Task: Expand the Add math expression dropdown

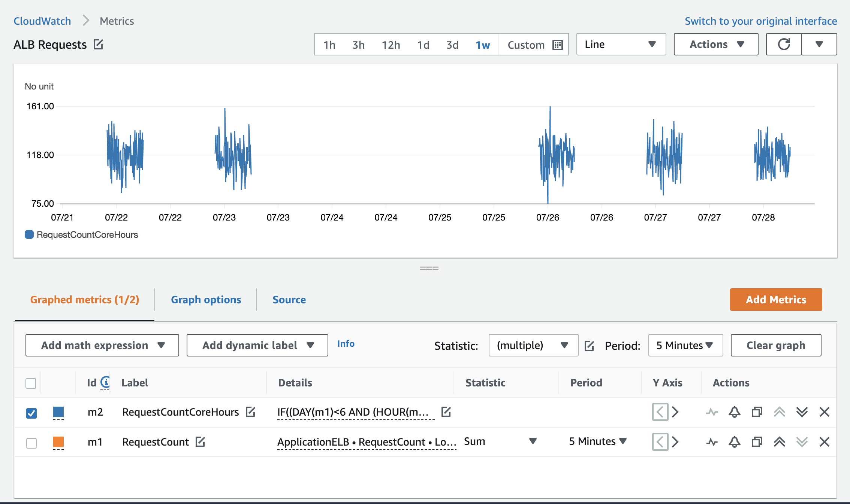Action: click(x=102, y=345)
